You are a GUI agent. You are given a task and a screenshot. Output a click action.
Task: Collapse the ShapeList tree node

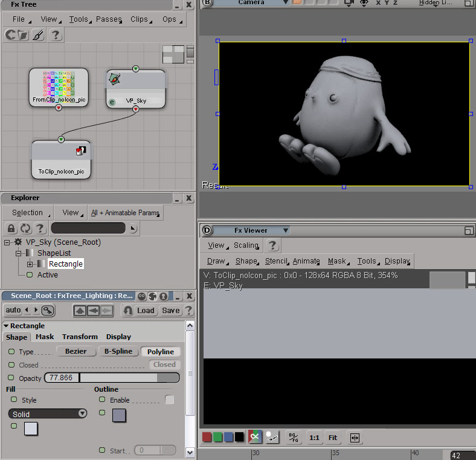tap(18, 253)
